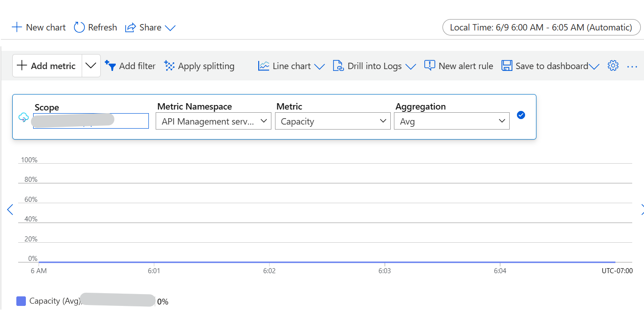
Task: Click the Add metric button
Action: [x=47, y=65]
